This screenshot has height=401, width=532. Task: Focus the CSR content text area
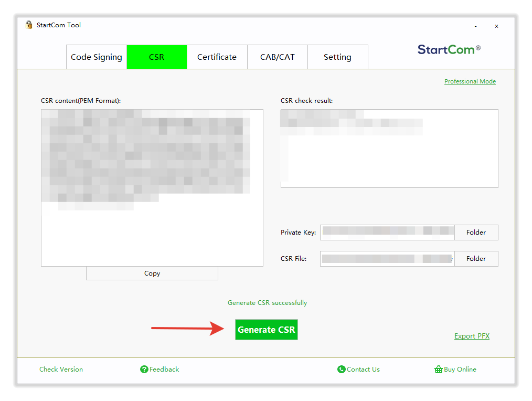coord(152,188)
